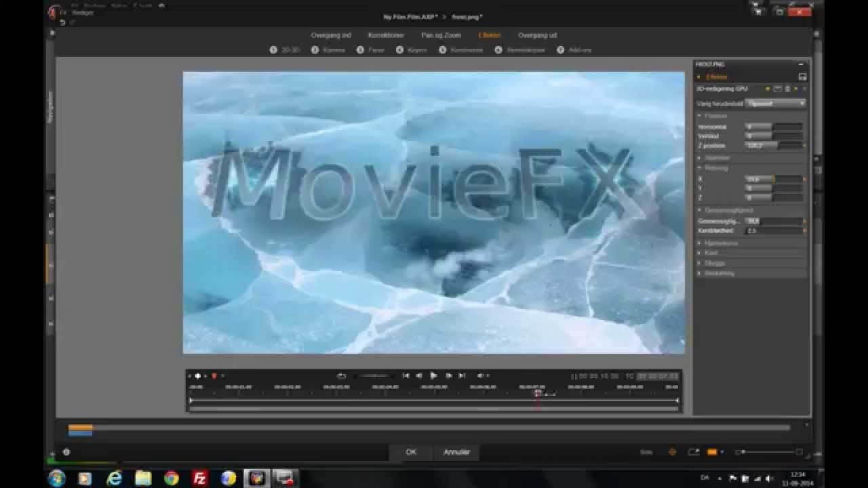Step forward one frame
Screen dimensions: 868x488
click(448, 375)
